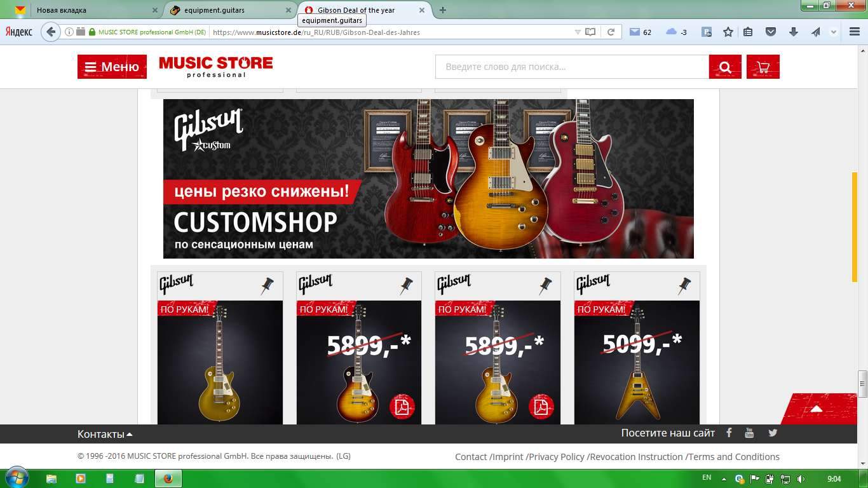The image size is (868, 488).
Task: Open the Privacy Policy footer link
Action: point(557,457)
